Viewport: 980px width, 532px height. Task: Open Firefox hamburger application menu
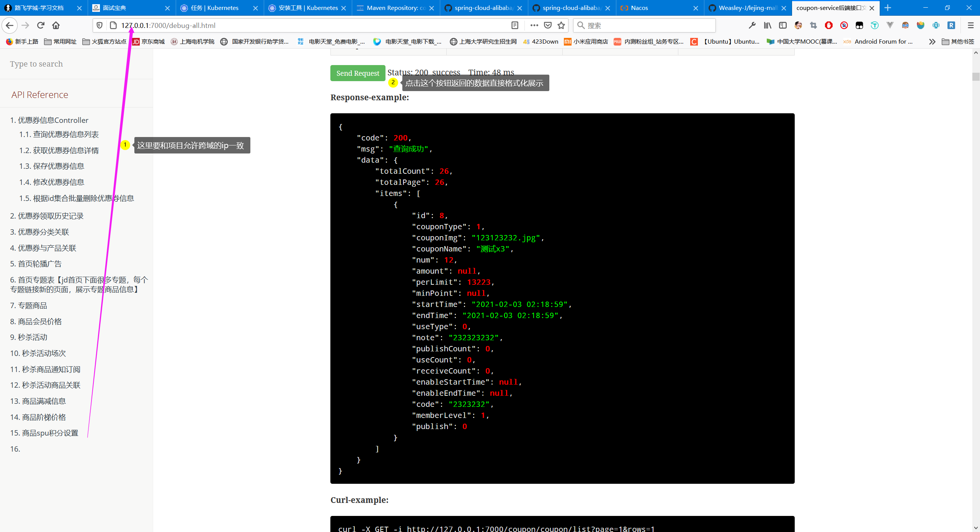point(970,25)
